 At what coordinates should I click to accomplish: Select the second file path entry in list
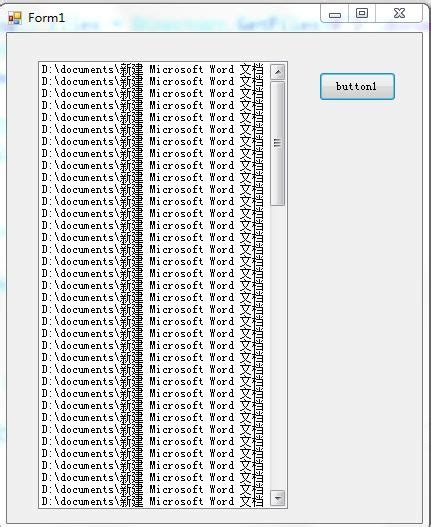click(155, 82)
